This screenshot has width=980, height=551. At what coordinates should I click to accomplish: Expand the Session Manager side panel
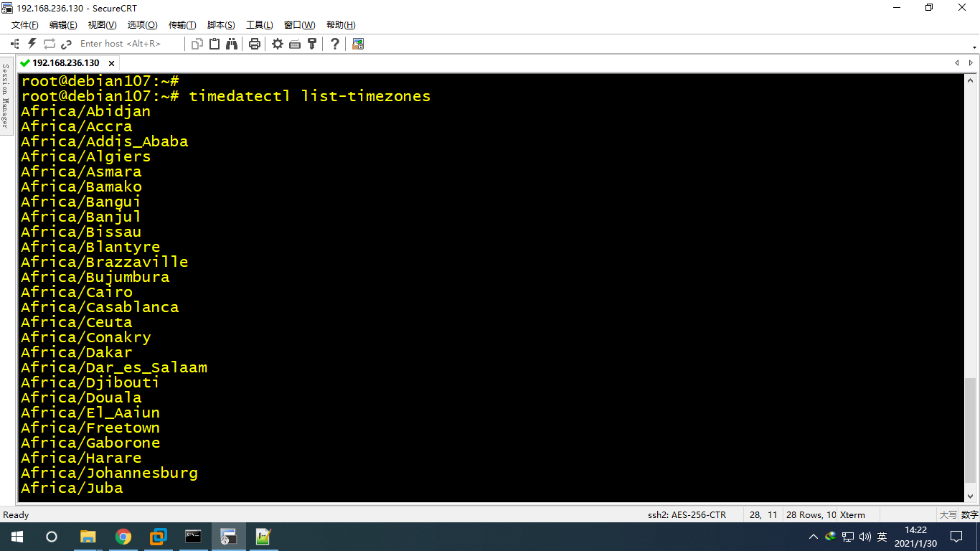tap(6, 95)
